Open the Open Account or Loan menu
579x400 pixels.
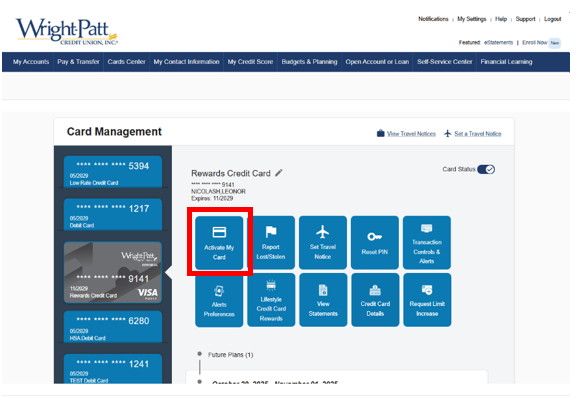click(377, 62)
